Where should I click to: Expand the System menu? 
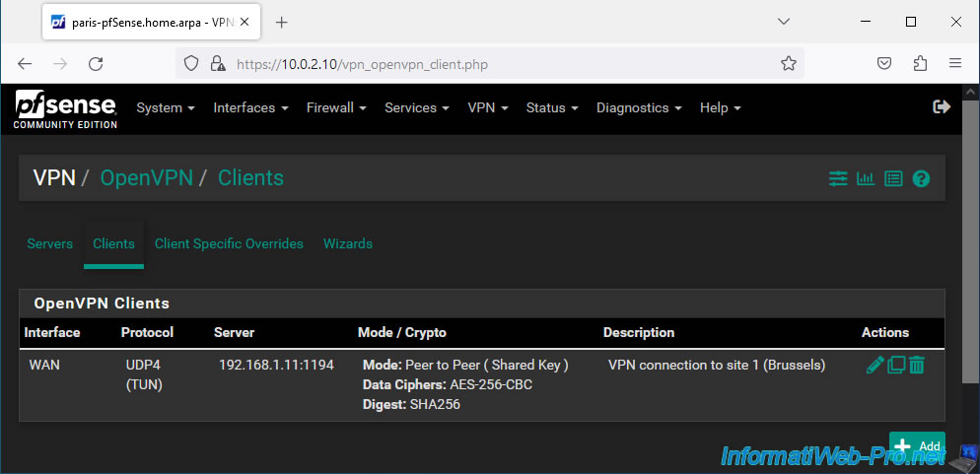(x=166, y=108)
